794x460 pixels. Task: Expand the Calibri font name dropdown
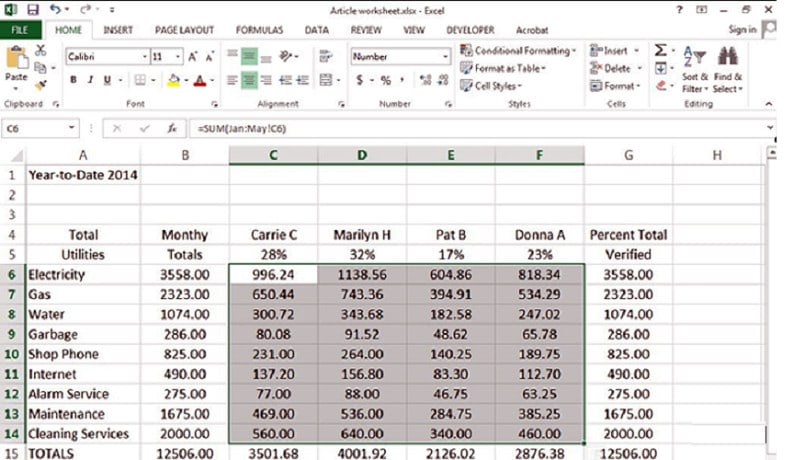tap(145, 57)
